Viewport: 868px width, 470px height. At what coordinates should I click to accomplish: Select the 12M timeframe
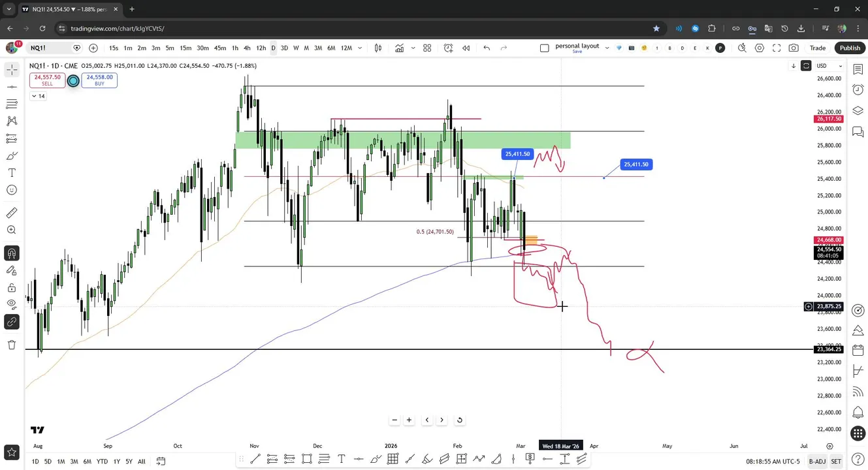coord(346,48)
